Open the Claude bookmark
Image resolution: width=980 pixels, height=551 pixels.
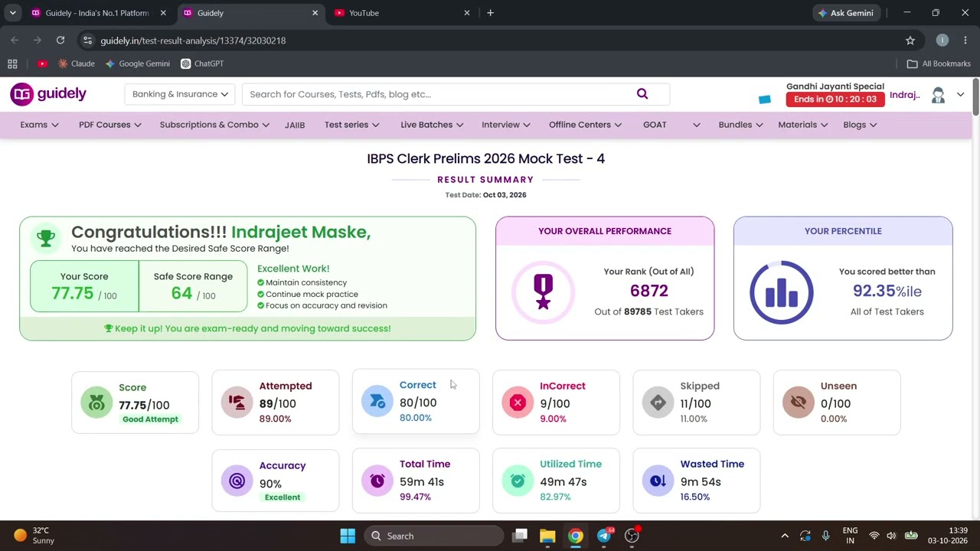(x=77, y=64)
